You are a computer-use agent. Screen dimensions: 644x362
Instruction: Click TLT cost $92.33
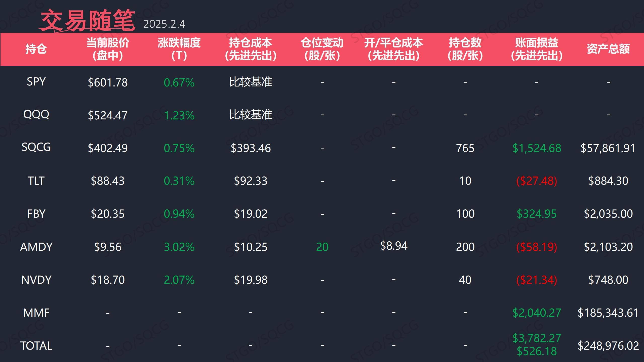point(251,181)
